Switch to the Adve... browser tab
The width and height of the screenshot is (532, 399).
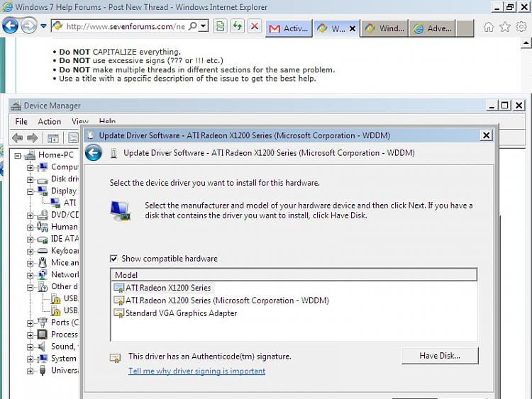click(433, 28)
